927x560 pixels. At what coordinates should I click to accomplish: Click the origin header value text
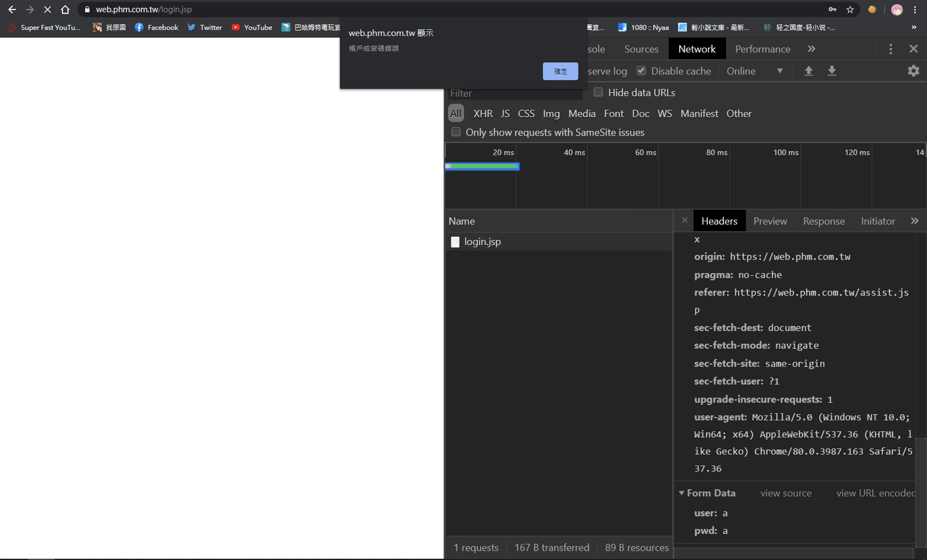tap(790, 257)
